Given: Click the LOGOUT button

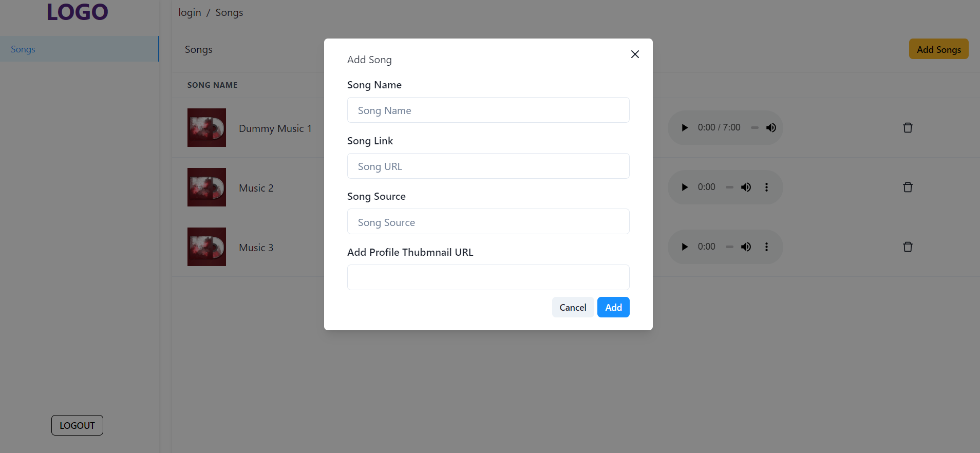Looking at the screenshot, I should point(77,425).
